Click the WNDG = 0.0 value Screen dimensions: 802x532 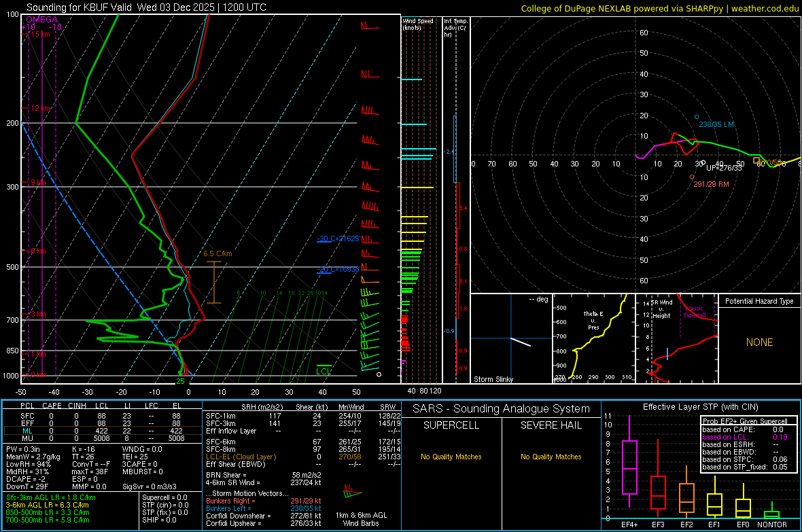click(142, 449)
